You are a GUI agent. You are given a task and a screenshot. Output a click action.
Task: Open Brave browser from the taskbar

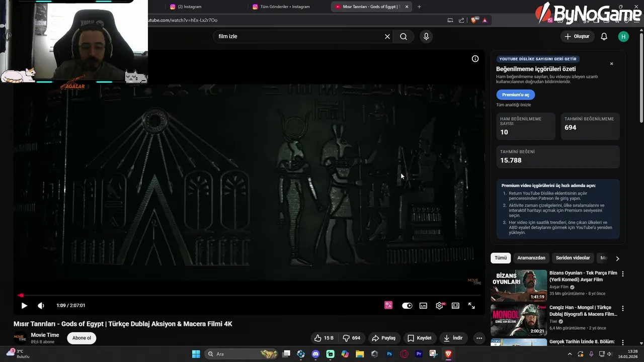click(448, 354)
